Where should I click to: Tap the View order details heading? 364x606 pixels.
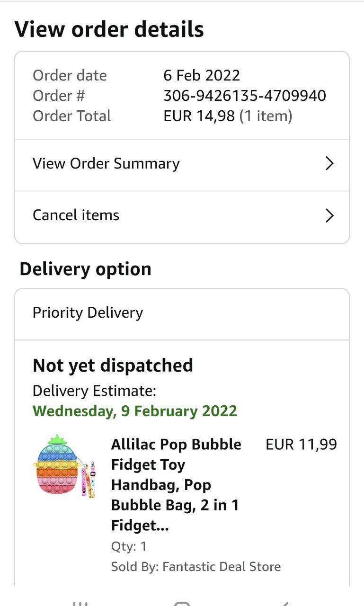109,29
